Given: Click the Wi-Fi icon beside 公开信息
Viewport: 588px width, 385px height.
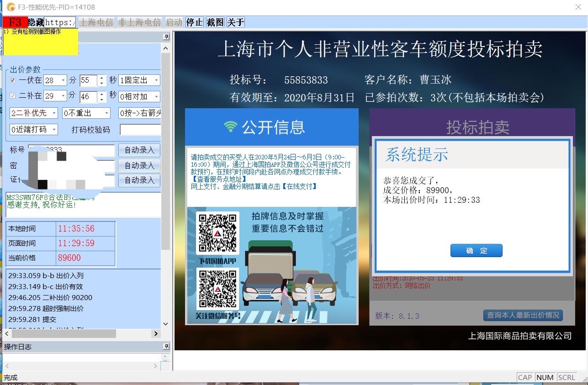Looking at the screenshot, I should [x=231, y=127].
